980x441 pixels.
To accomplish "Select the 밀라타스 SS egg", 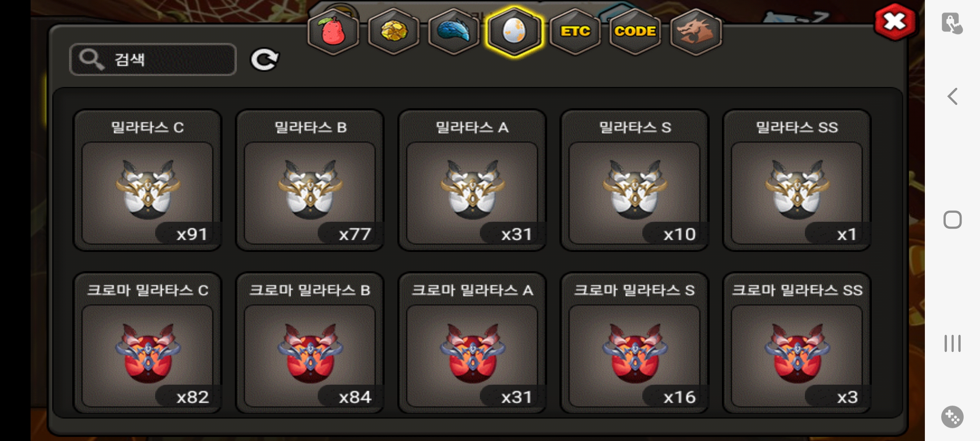I will pyautogui.click(x=797, y=180).
